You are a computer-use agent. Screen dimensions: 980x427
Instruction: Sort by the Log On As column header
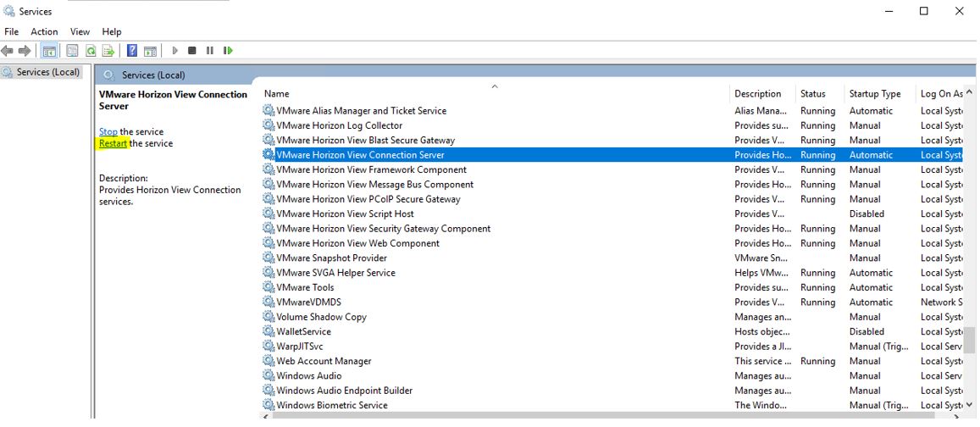click(941, 94)
